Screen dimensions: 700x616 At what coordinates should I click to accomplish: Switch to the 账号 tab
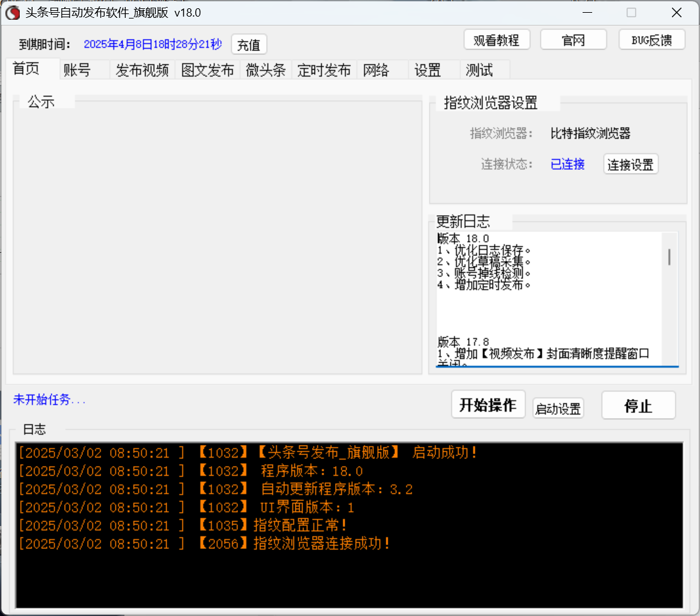point(84,70)
